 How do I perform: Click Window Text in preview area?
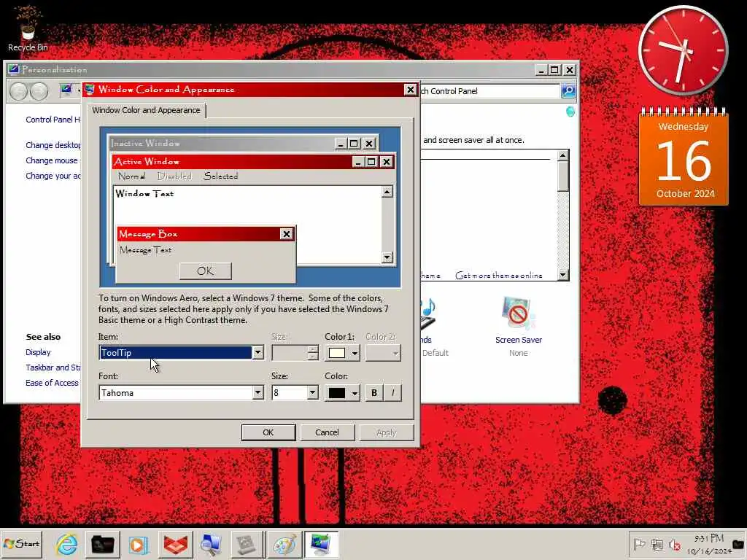coord(144,193)
